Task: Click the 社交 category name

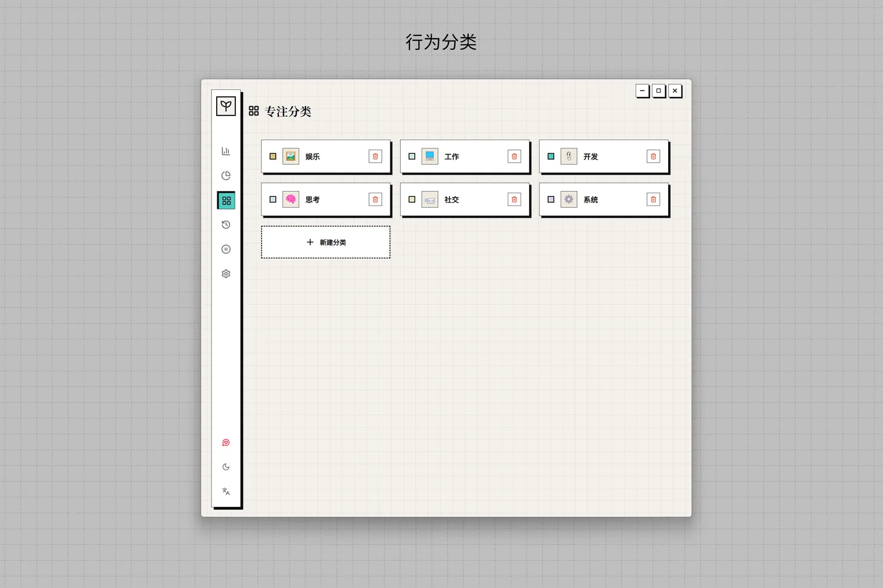Action: point(451,199)
